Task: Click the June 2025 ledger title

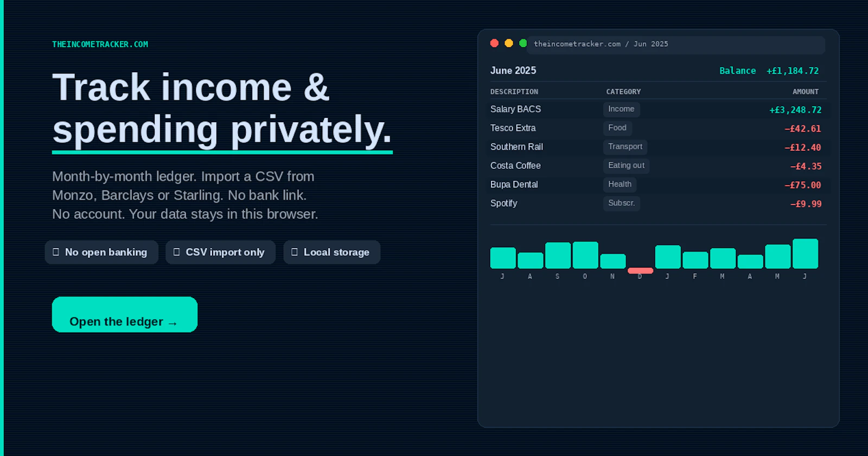Action: (x=513, y=71)
